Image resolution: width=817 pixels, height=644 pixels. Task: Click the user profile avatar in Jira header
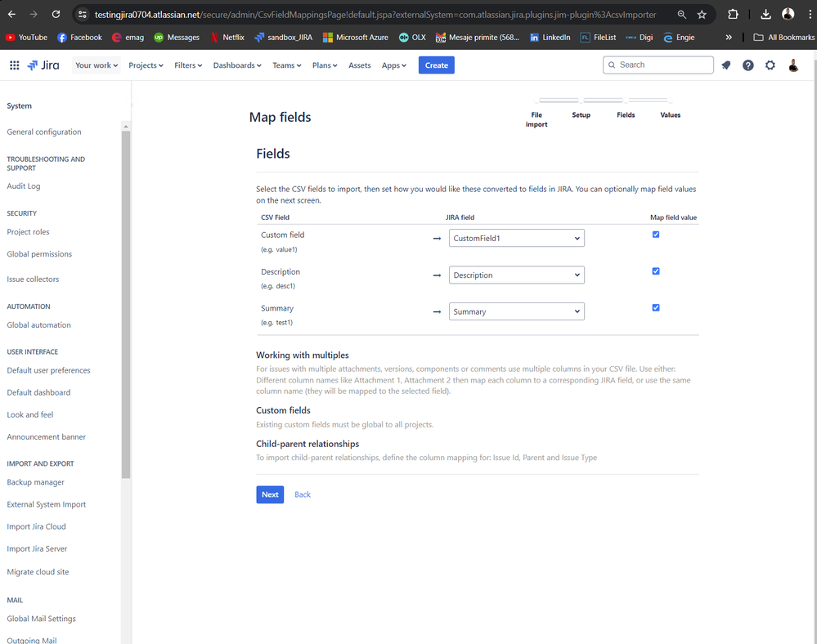[x=793, y=65]
